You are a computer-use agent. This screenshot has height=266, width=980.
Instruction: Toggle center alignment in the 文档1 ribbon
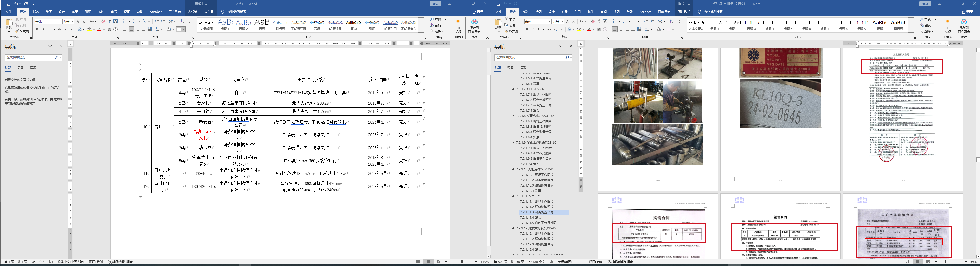click(x=131, y=29)
